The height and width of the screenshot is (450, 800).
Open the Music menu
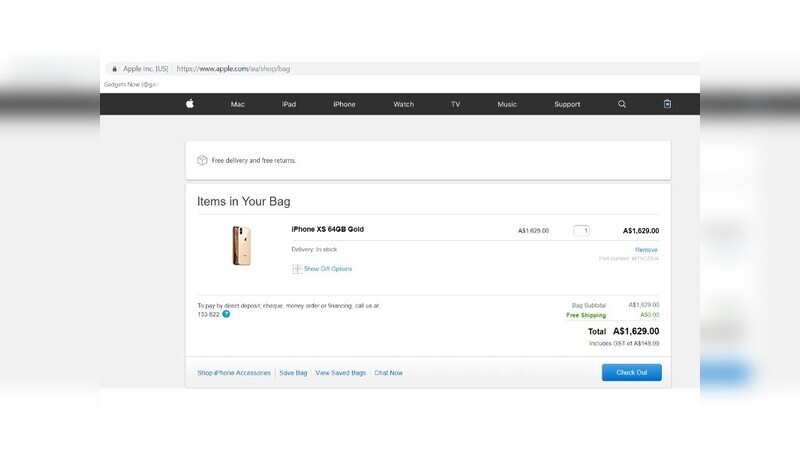(x=507, y=104)
